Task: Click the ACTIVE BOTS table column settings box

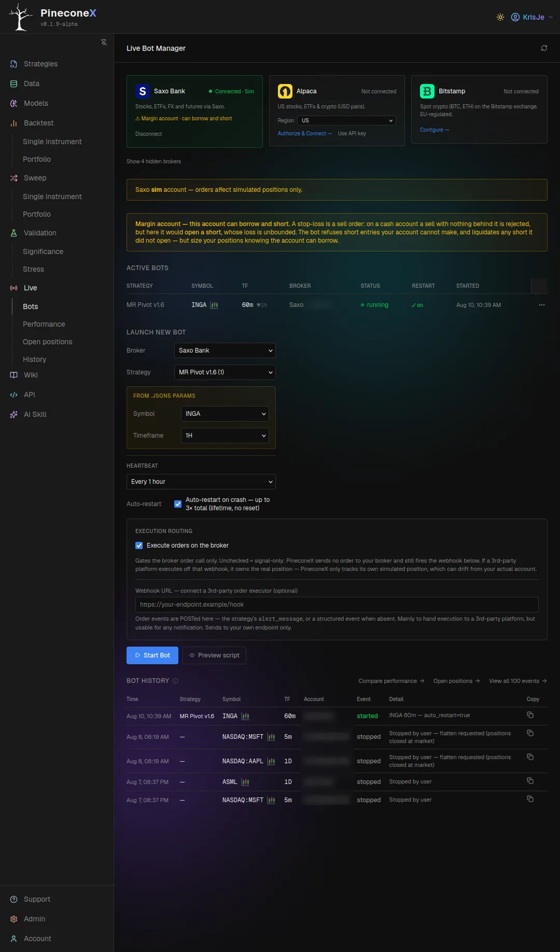Action: (539, 286)
